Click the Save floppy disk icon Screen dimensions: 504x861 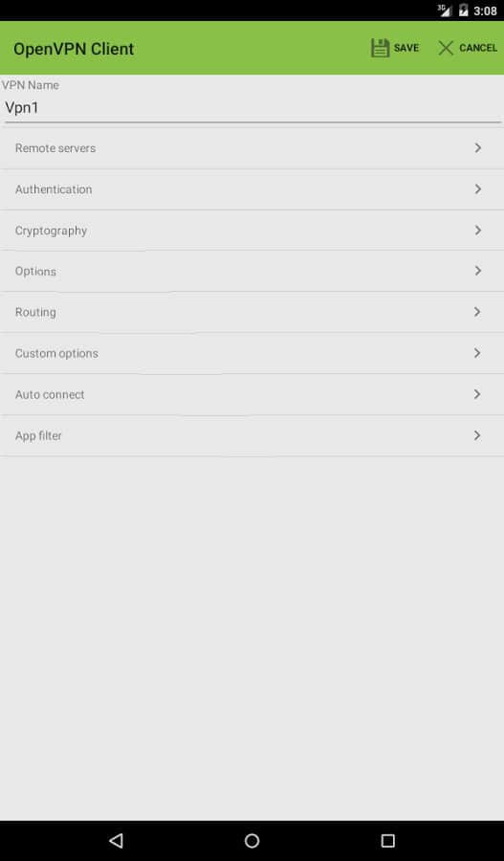[x=380, y=48]
